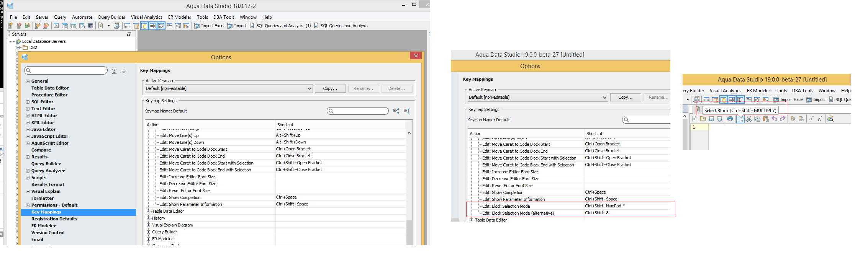
Task: Click the New file icon in editor toolbar
Action: [694, 119]
